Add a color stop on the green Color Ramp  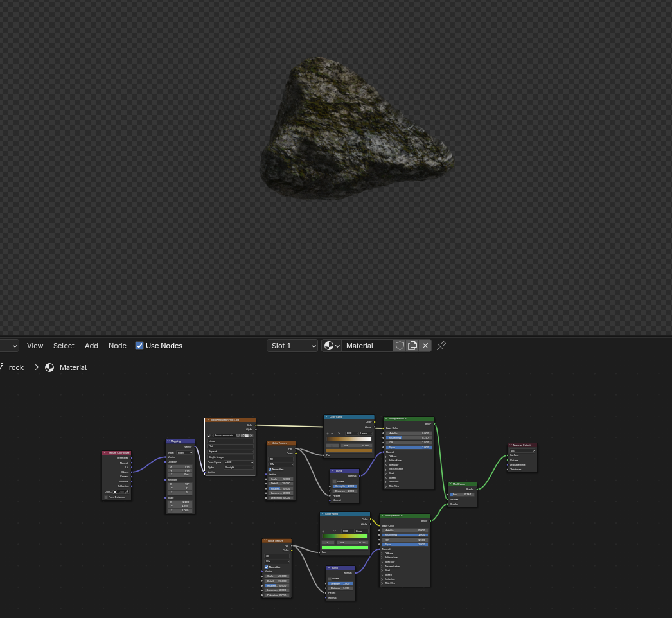(323, 531)
